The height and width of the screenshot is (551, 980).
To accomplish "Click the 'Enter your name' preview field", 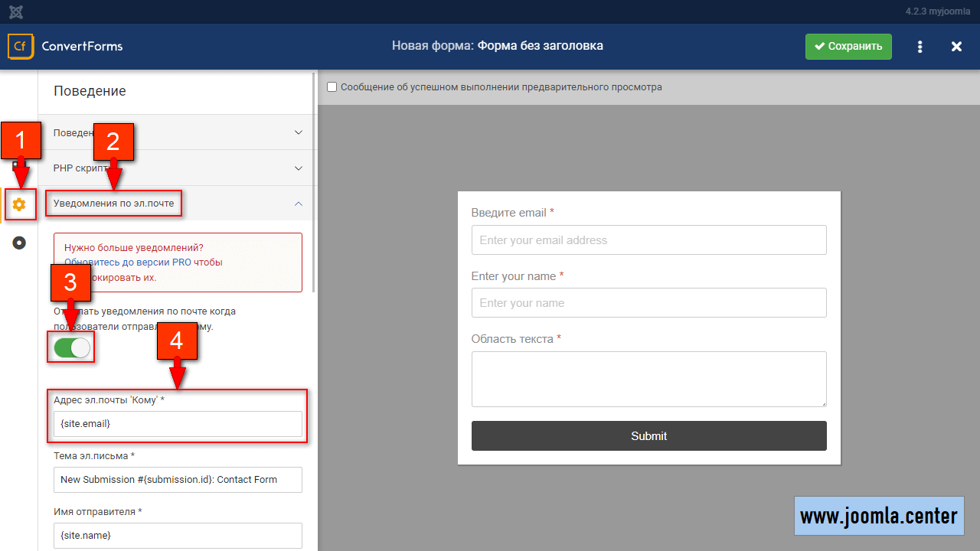I will click(648, 303).
